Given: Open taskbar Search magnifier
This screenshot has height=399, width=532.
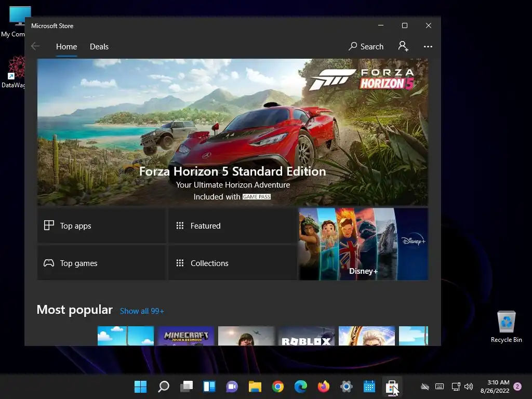Looking at the screenshot, I should [164, 387].
